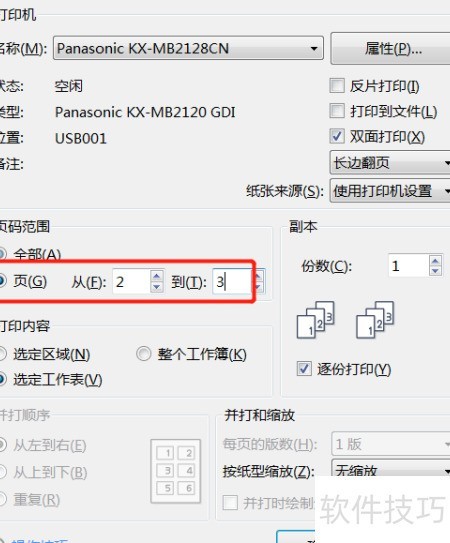The width and height of the screenshot is (450, 543).
Task: Open the printer name dropdown Panasonic KX-MB2128CN
Action: point(188,48)
